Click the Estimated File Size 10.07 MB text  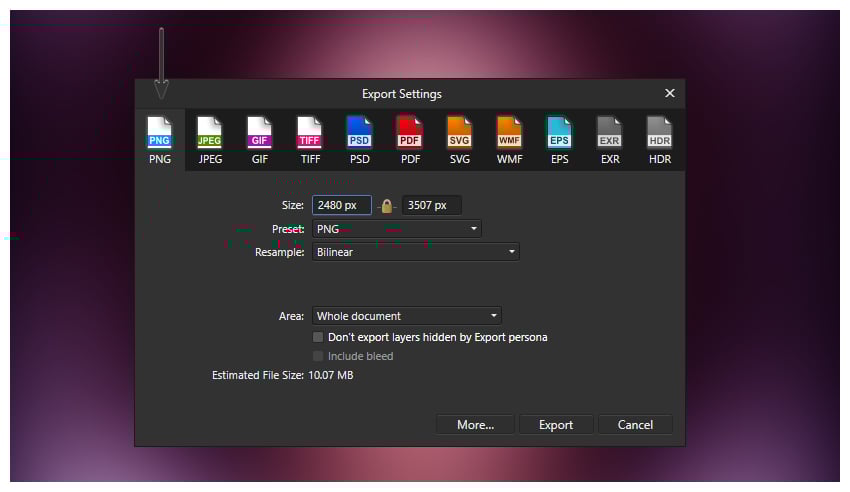(x=282, y=375)
